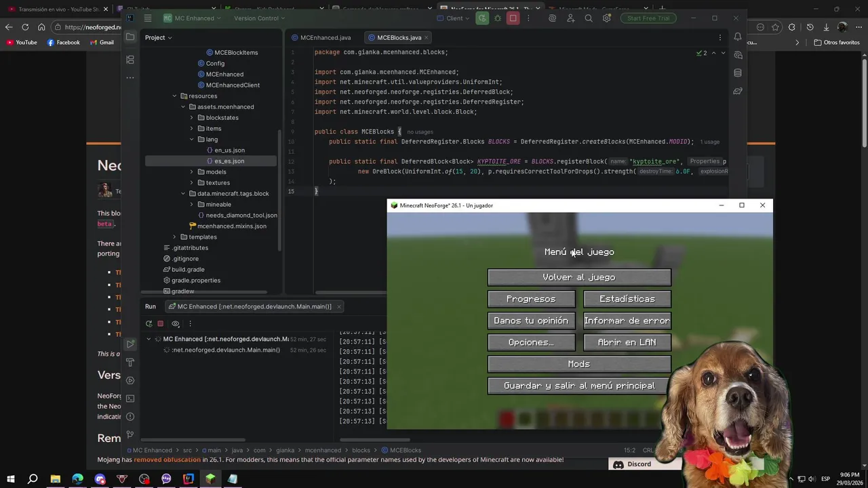The image size is (868, 488).
Task: Click the Estadísticas button in Minecraft
Action: point(627,299)
